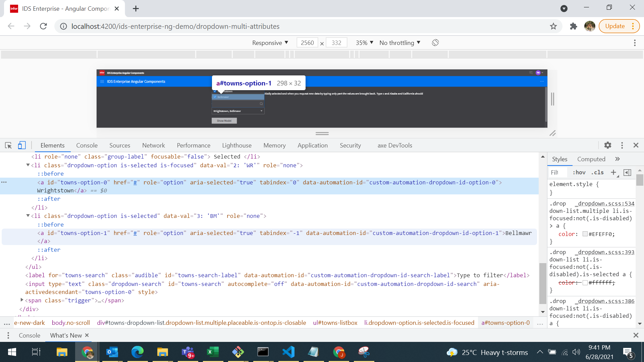Edit the viewport width field 2560
The height and width of the screenshot is (362, 644).
click(307, 43)
